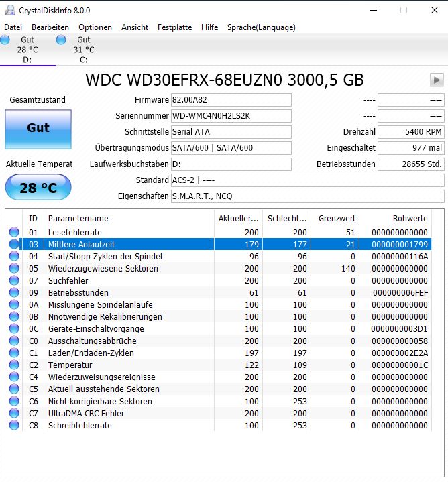Click status orb for Laden/Entladen-Zyklen row

(14, 353)
